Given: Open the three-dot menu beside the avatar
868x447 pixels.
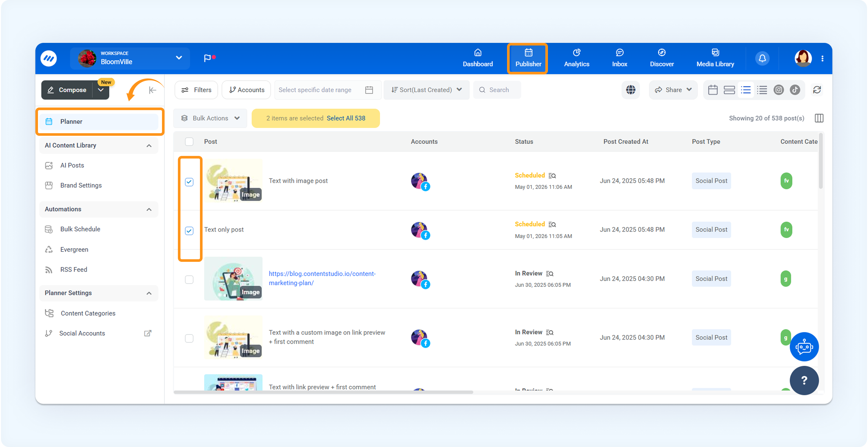Looking at the screenshot, I should (x=823, y=58).
